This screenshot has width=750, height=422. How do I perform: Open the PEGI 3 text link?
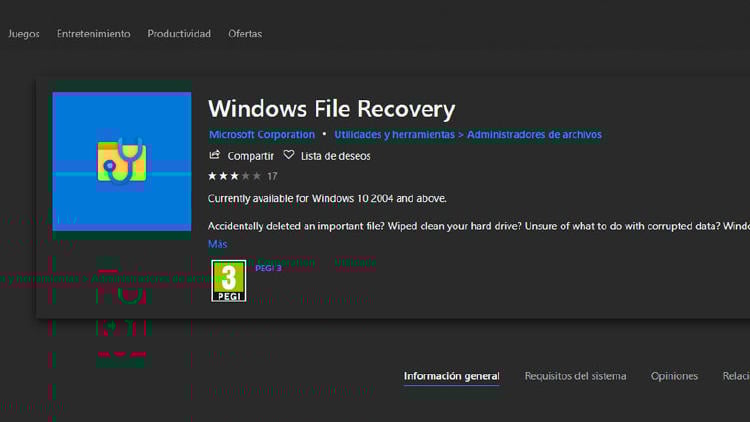click(x=268, y=268)
